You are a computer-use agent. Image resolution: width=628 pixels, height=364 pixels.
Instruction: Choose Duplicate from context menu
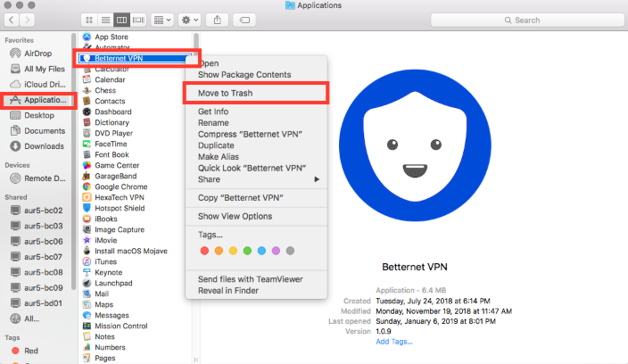(x=256, y=145)
